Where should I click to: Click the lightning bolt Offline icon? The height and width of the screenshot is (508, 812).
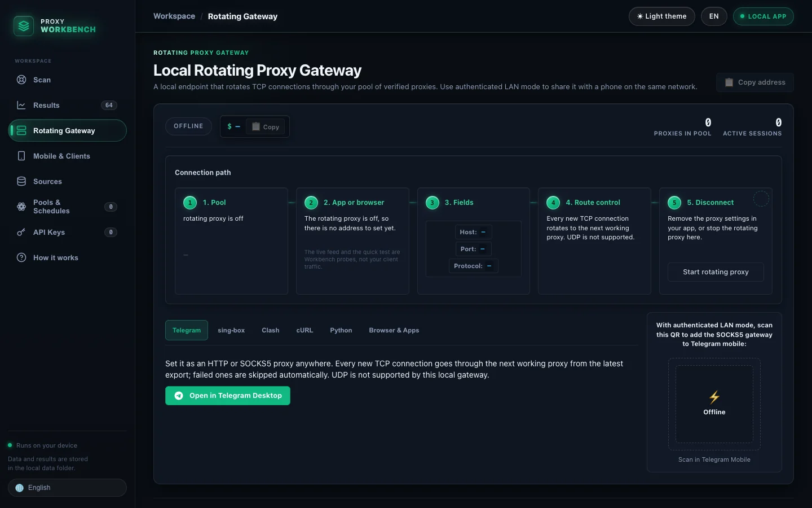(x=714, y=397)
